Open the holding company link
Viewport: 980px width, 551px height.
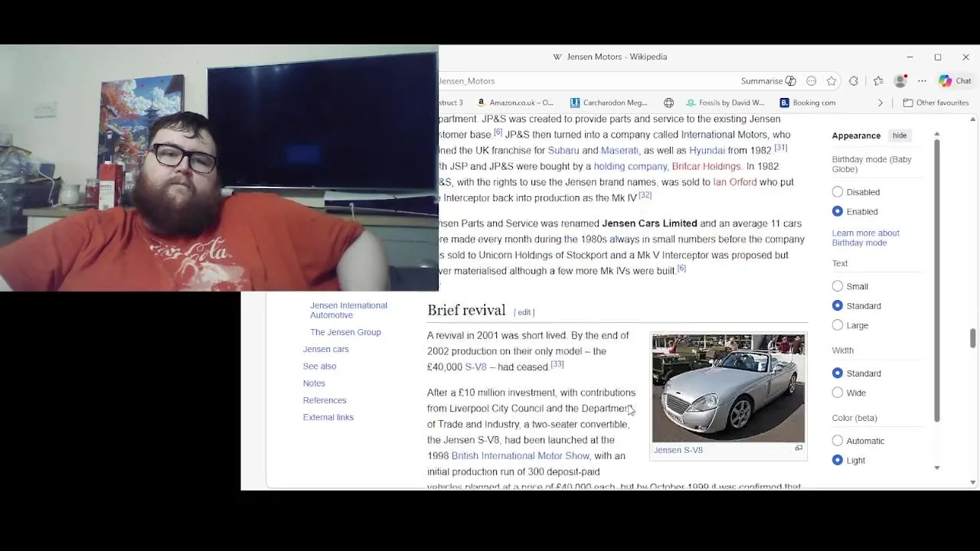pos(630,167)
